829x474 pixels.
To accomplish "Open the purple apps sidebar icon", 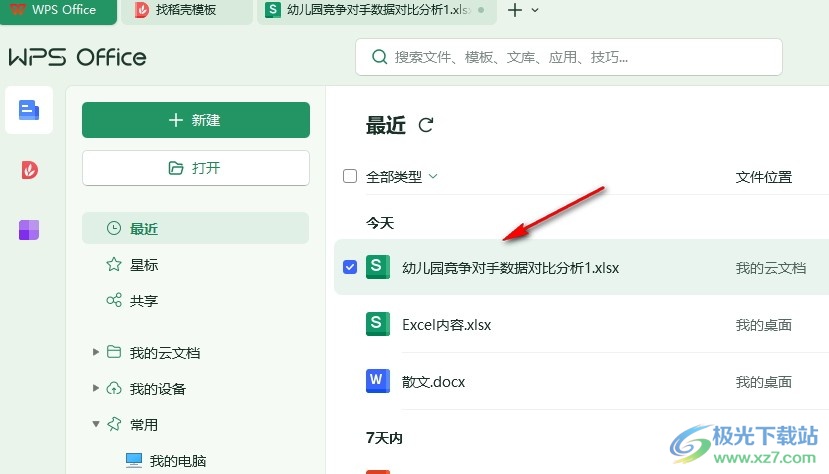I will point(29,230).
